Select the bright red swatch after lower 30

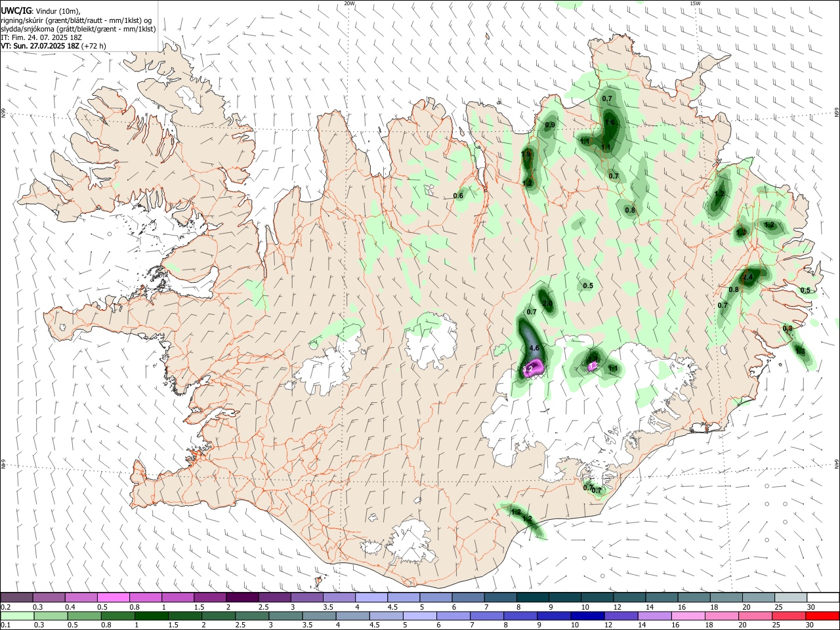tap(822, 616)
